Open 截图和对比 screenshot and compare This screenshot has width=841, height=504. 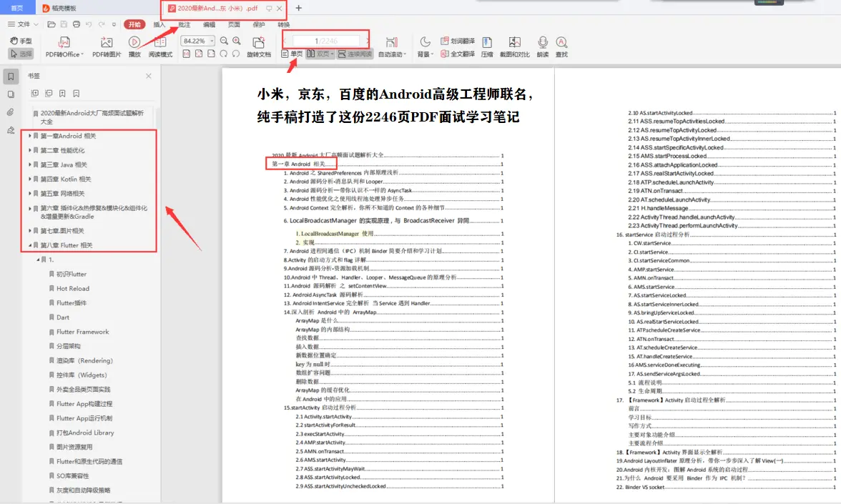pos(514,46)
